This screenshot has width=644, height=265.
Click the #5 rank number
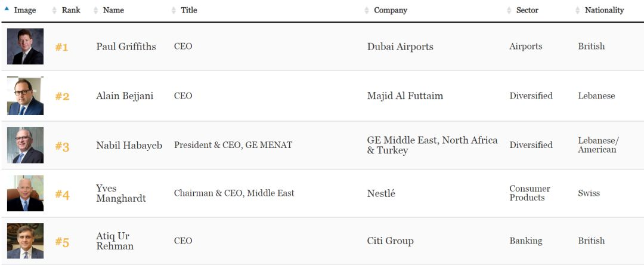click(62, 242)
